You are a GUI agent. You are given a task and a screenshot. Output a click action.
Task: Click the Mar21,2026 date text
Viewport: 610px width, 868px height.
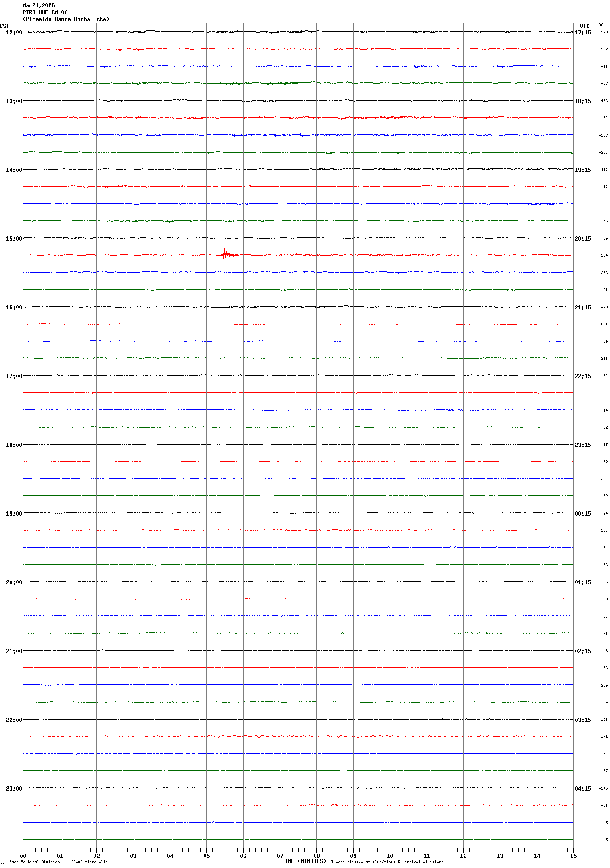[x=39, y=5]
